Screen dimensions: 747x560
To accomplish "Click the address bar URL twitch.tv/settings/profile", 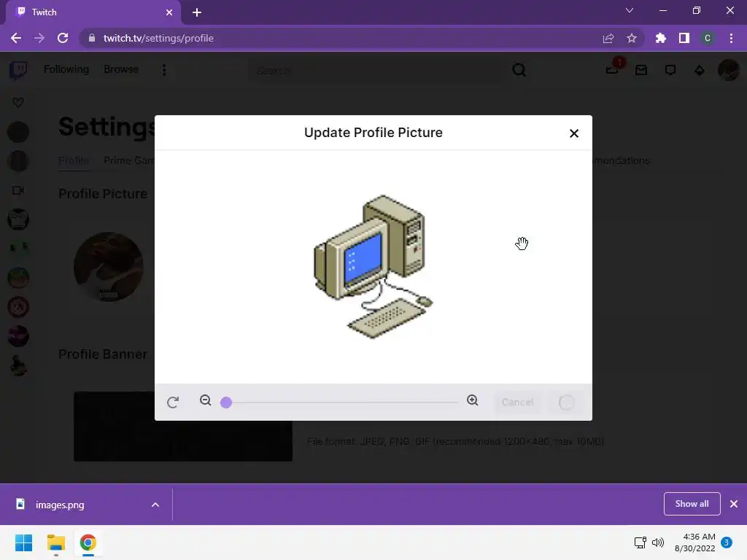I will [158, 38].
